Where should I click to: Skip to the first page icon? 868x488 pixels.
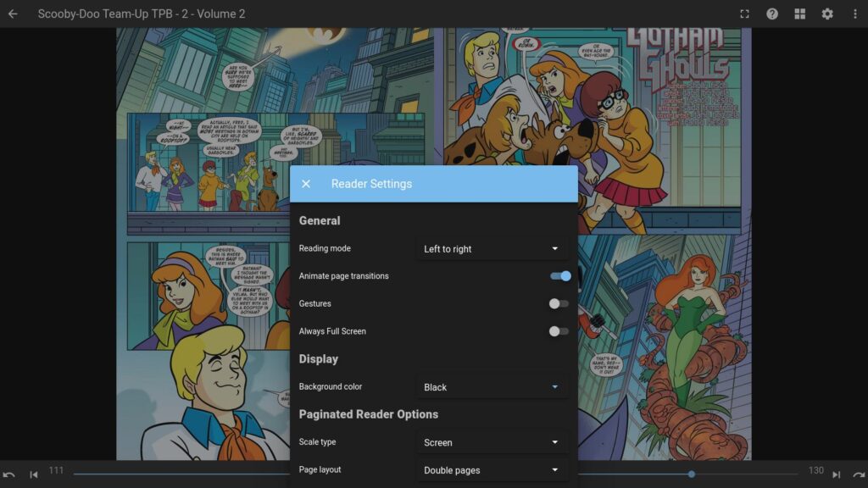point(34,474)
